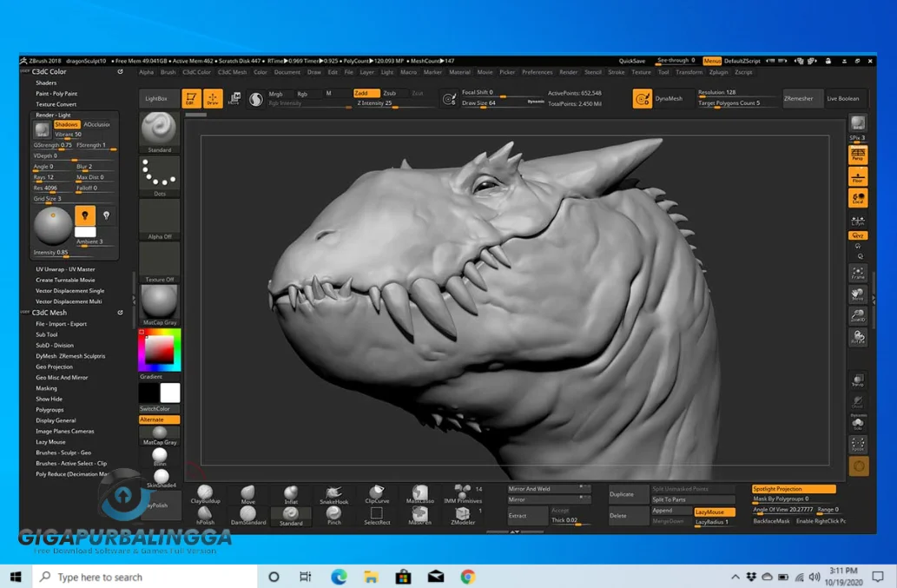Image resolution: width=897 pixels, height=588 pixels.
Task: Select the MaskLasso brush
Action: coord(420,493)
